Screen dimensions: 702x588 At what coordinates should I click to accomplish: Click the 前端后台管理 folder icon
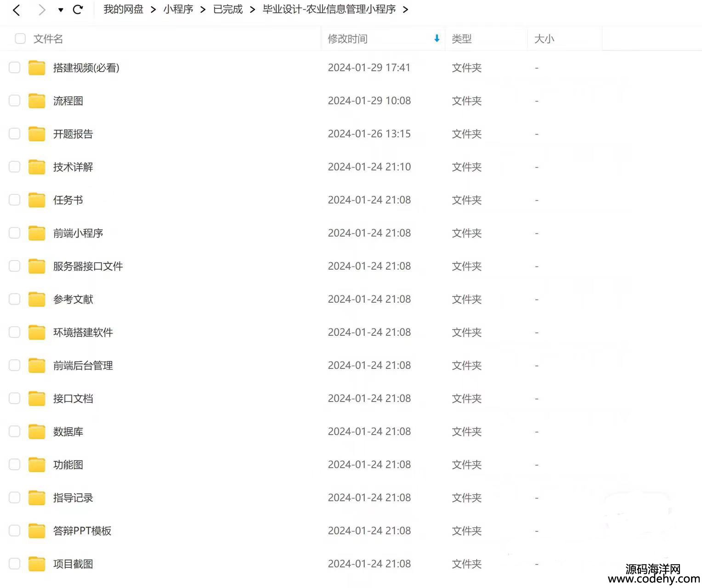click(x=37, y=365)
